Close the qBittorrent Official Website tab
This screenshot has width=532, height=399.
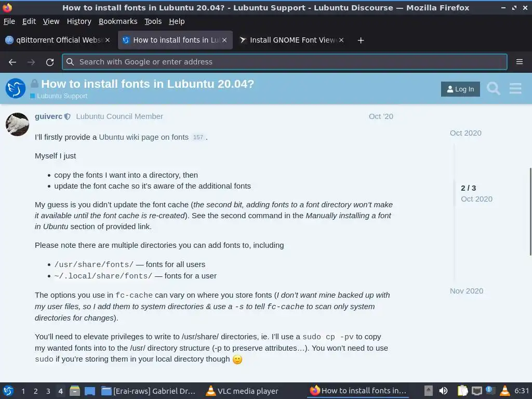108,40
